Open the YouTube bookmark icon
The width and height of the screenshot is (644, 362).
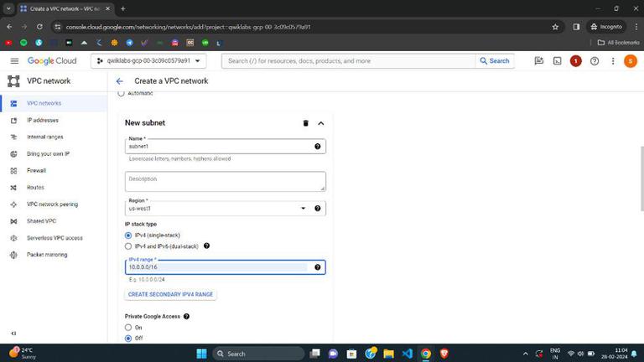click(8, 43)
